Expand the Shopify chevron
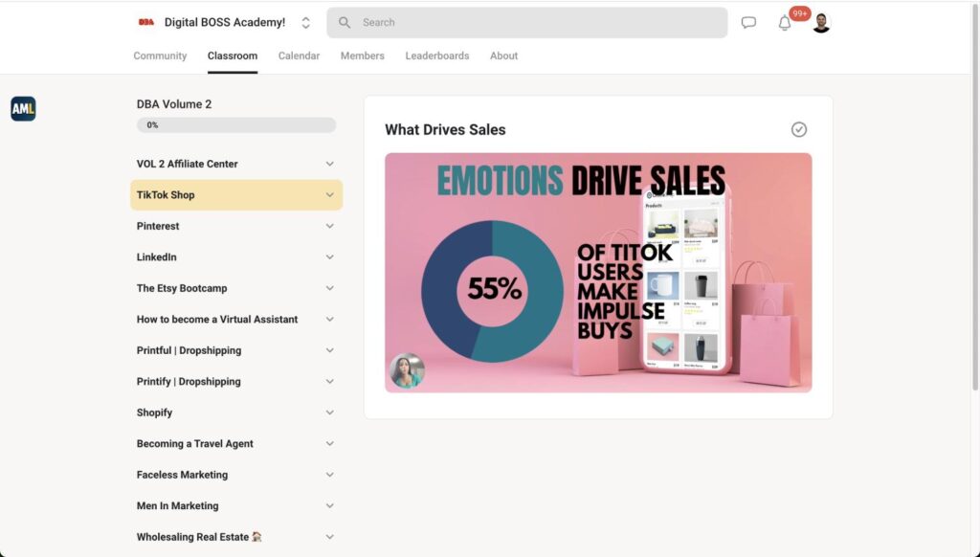 [329, 412]
